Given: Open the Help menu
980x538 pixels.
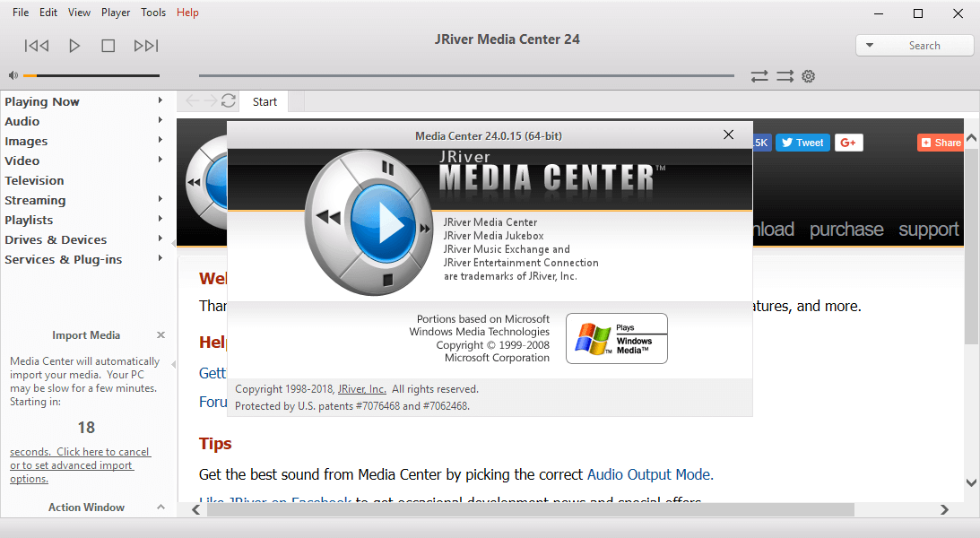Looking at the screenshot, I should point(187,13).
